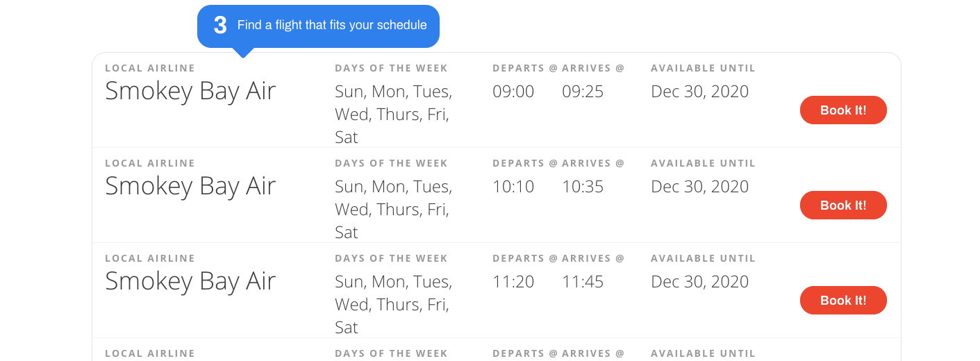The height and width of the screenshot is (361, 980).
Task: Select Smokey Bay Air name in 10:10 row
Action: point(190,186)
